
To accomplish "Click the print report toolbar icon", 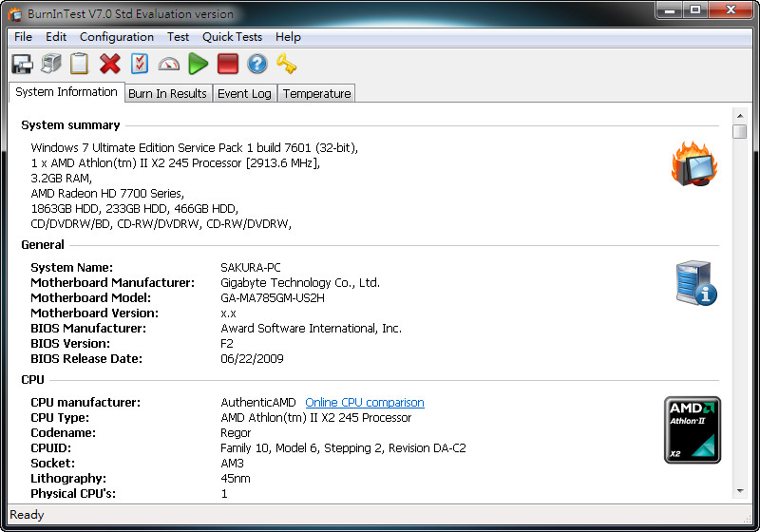I will click(x=51, y=64).
